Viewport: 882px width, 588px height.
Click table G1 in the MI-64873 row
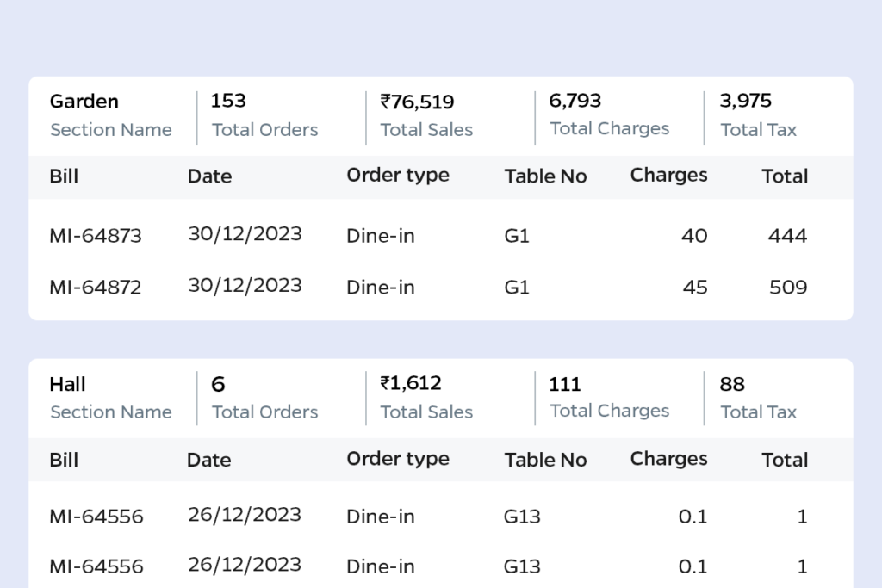click(517, 236)
